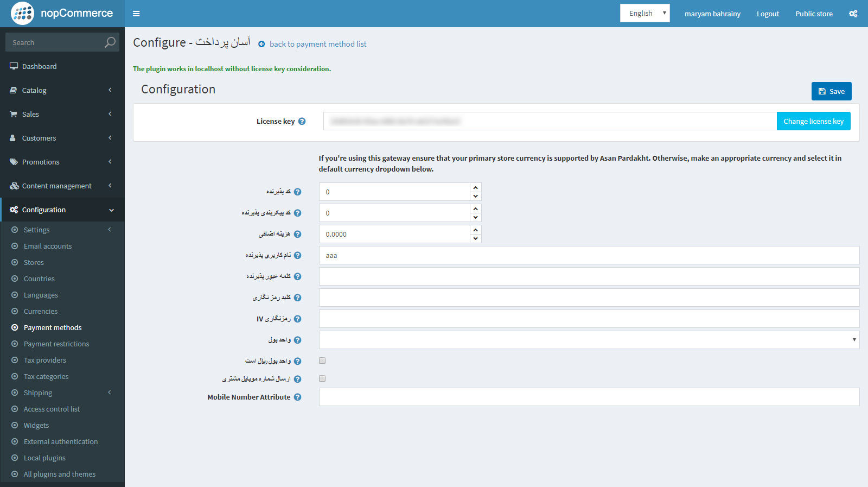The width and height of the screenshot is (868, 487).
Task: Open Tax providers in sidebar
Action: click(x=45, y=360)
